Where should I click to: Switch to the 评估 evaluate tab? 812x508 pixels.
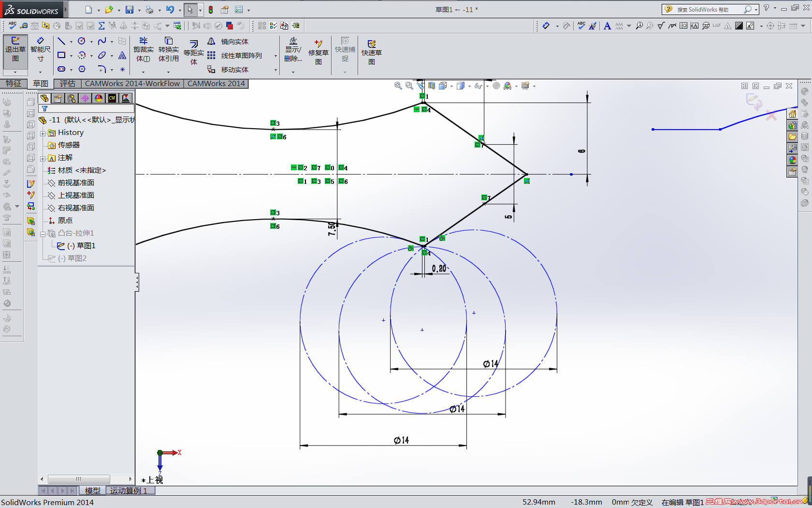[68, 84]
